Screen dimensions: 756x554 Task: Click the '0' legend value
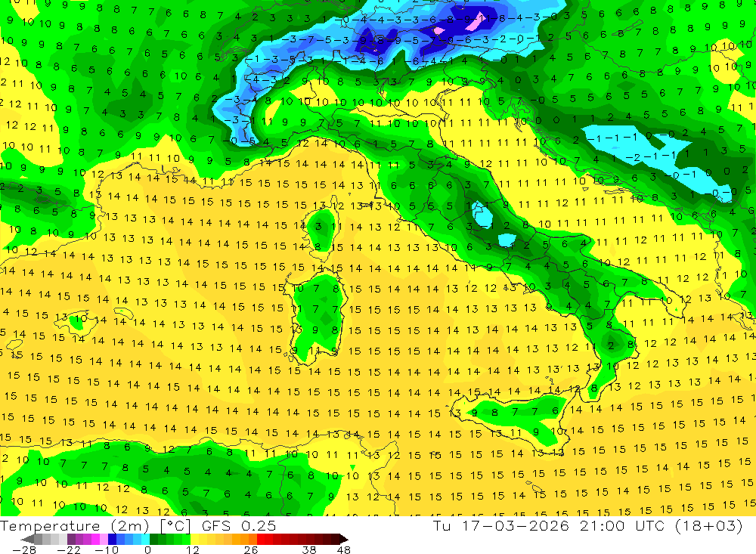tap(148, 550)
